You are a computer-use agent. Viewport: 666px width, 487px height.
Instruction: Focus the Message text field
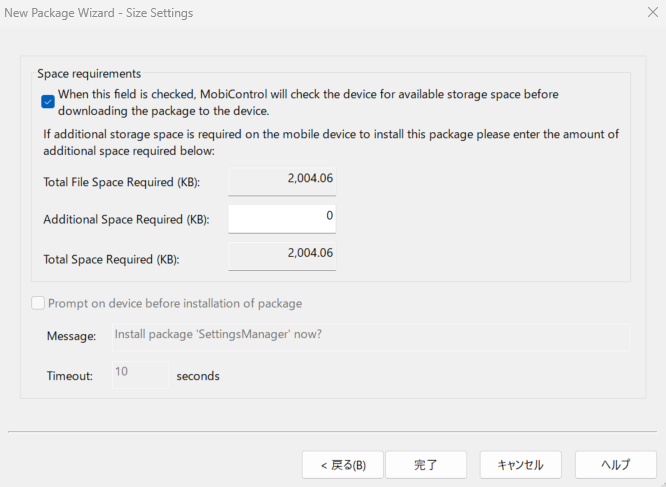click(x=371, y=337)
